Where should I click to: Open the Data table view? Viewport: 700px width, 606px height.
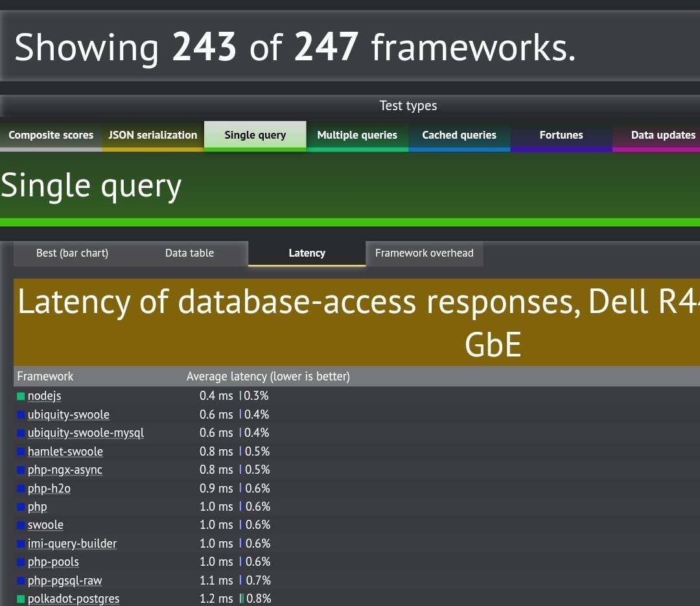coord(189,253)
